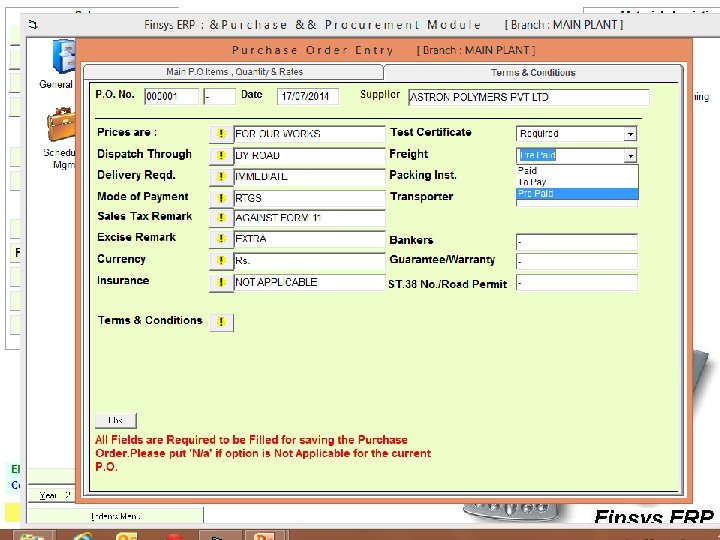Click Sales Tax Remark AGAINST FORM field
Screen dimensions: 720x540
(x=309, y=218)
